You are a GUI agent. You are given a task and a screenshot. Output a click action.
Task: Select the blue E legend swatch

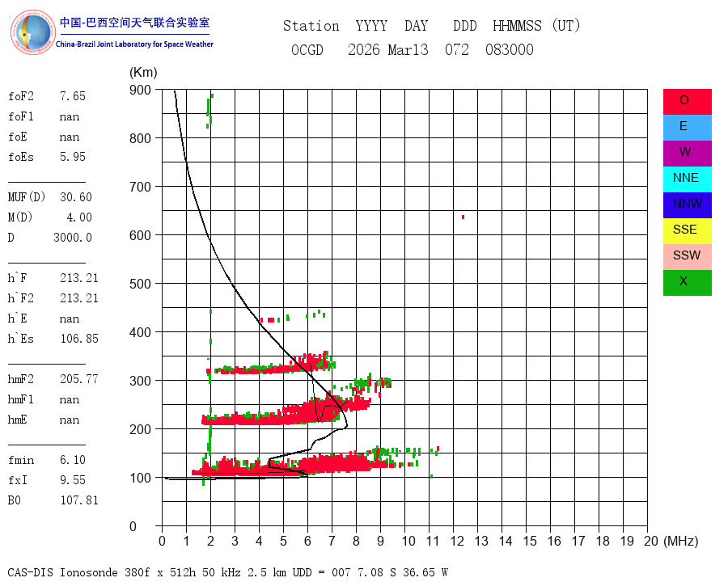[x=687, y=128]
